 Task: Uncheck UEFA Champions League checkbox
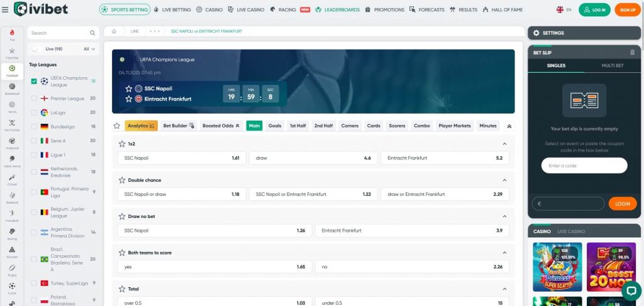click(34, 81)
